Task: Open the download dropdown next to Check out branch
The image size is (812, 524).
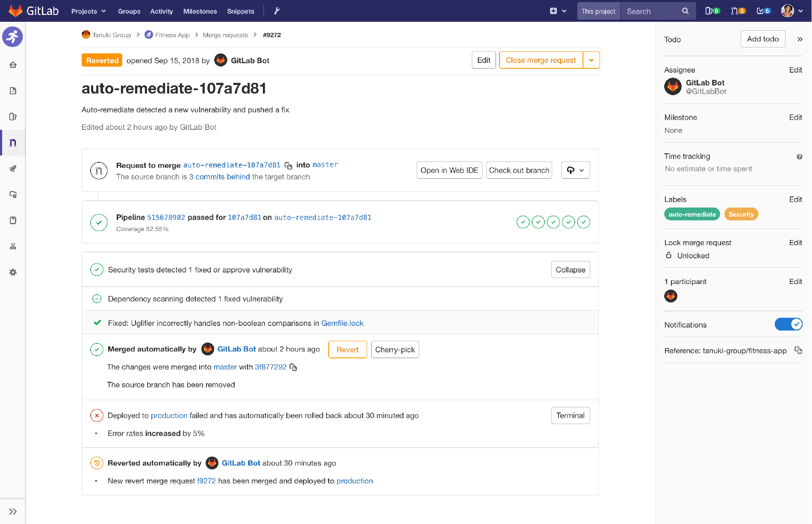Action: (x=575, y=170)
